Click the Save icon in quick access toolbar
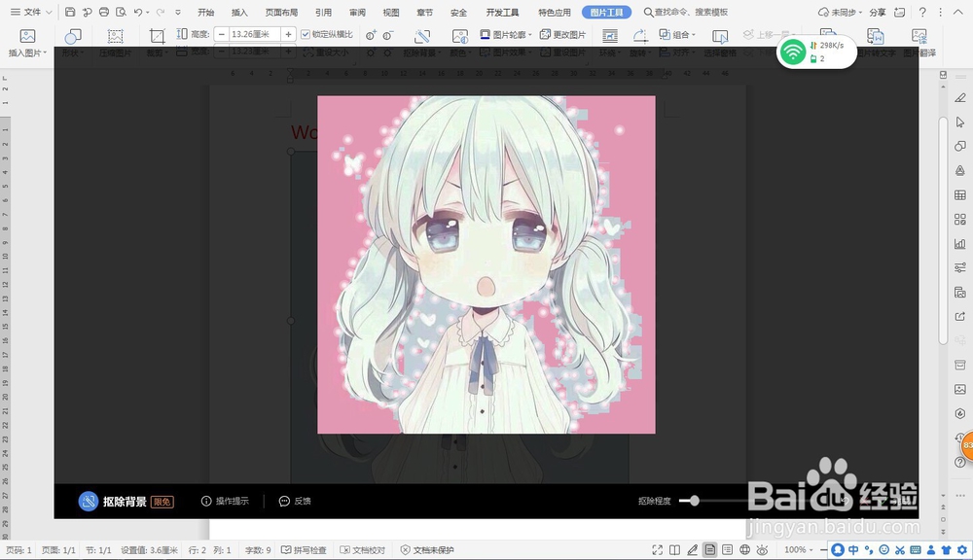Viewport: 973px width, 560px height. tap(70, 12)
